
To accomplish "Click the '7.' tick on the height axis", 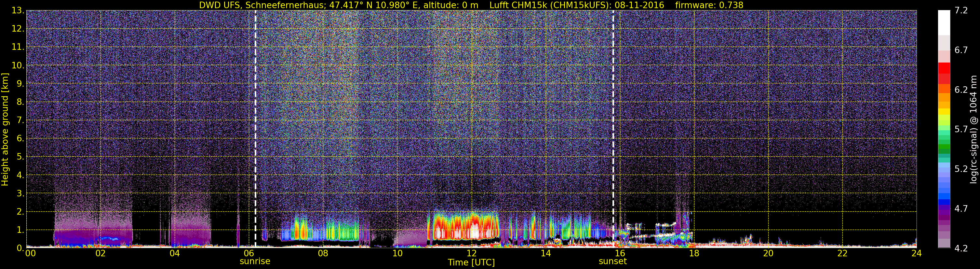I will tap(20, 120).
